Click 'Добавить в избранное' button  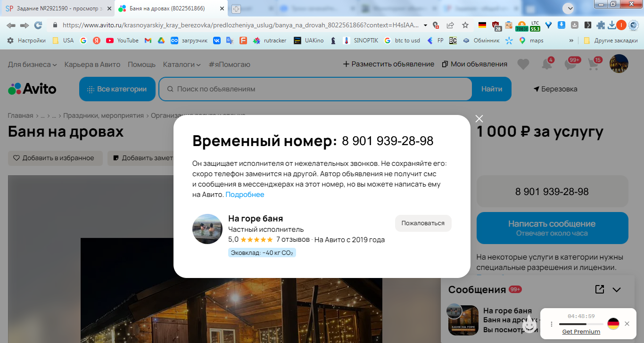click(x=55, y=158)
